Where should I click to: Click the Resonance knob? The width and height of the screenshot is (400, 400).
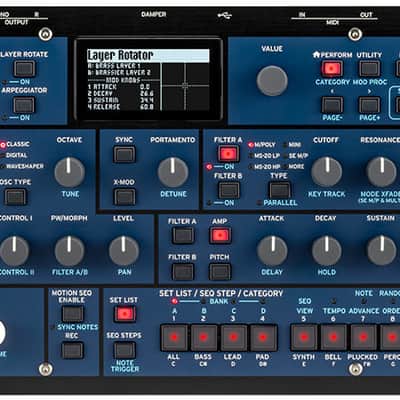pos(382,172)
